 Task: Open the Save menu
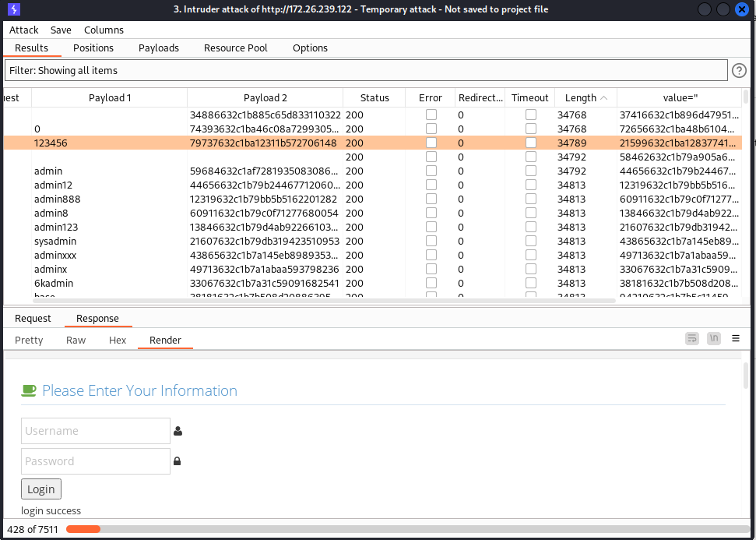coord(61,30)
